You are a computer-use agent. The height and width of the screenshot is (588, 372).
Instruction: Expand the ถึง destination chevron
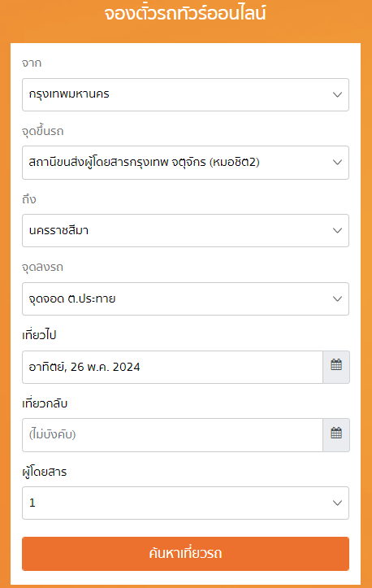337,230
